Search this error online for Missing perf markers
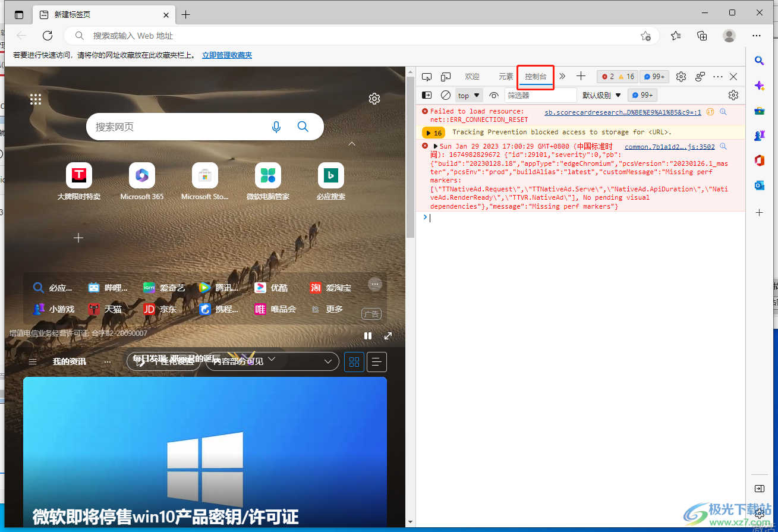Image resolution: width=778 pixels, height=532 pixels. tap(723, 146)
